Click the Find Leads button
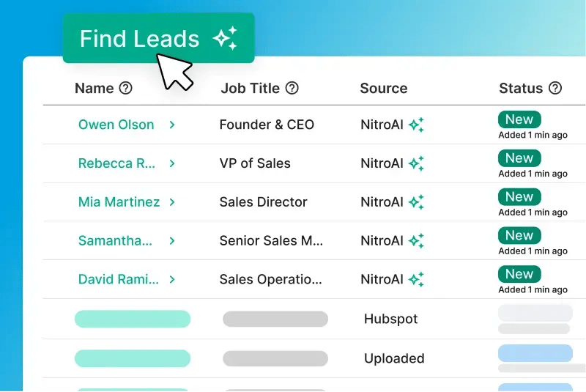Image resolution: width=586 pixels, height=392 pixels. [x=159, y=38]
